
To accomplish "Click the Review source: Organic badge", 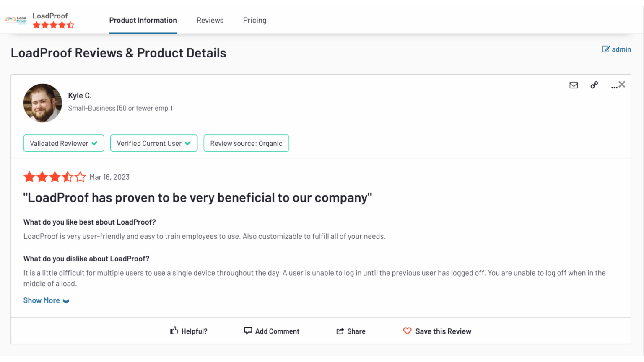I will (246, 143).
